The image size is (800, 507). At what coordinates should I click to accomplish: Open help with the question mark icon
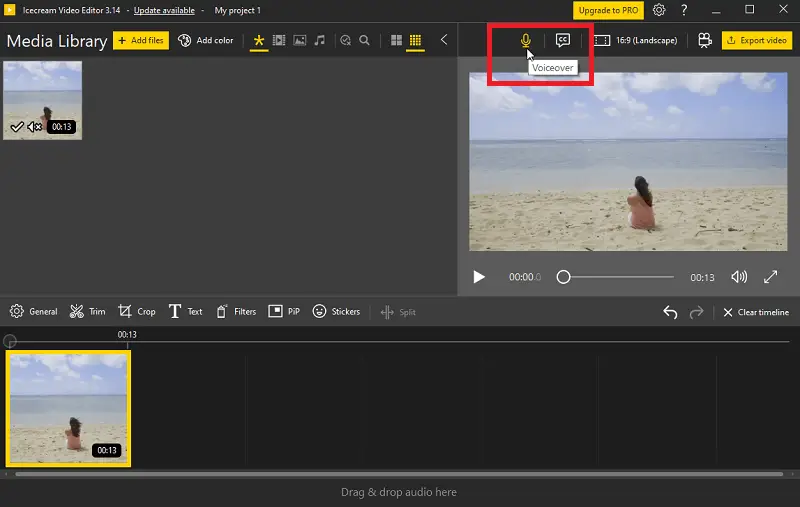coord(684,10)
